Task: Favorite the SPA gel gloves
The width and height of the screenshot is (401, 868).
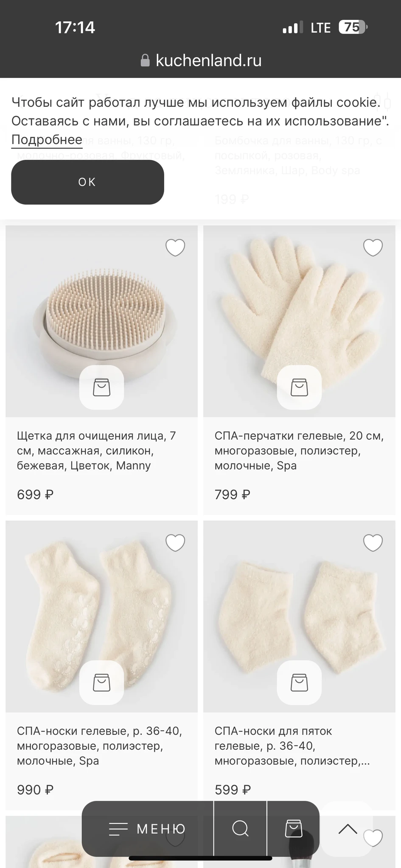Action: [x=373, y=248]
